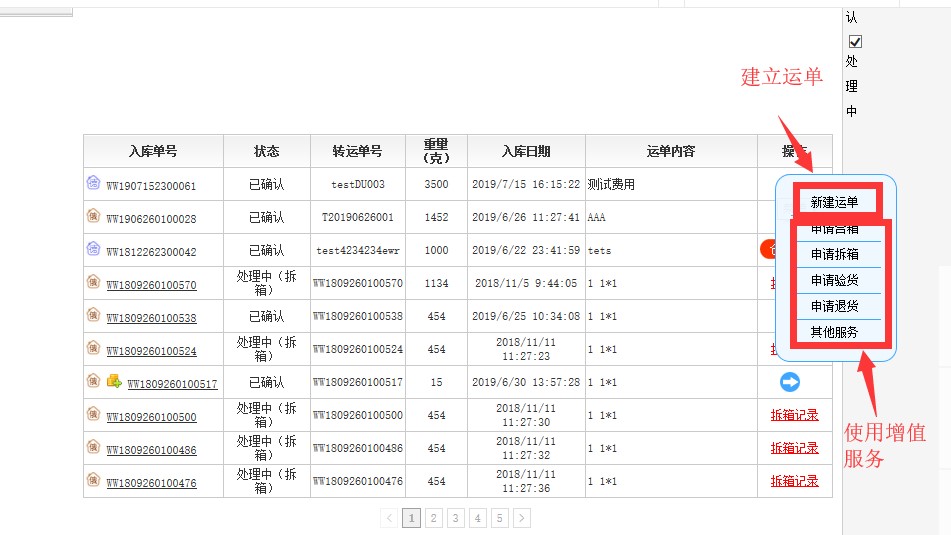Viewport: 951px width, 535px height.
Task: Click weight value 1134
Action: 436,283
